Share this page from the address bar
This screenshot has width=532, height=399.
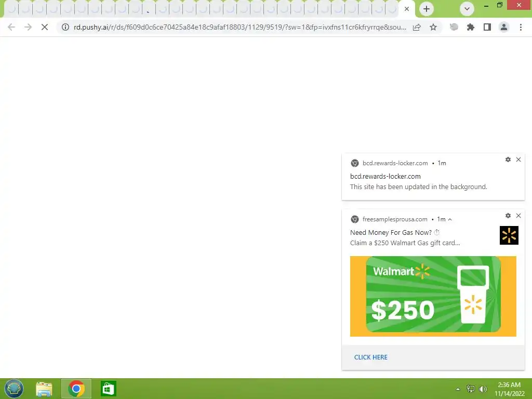(x=417, y=27)
